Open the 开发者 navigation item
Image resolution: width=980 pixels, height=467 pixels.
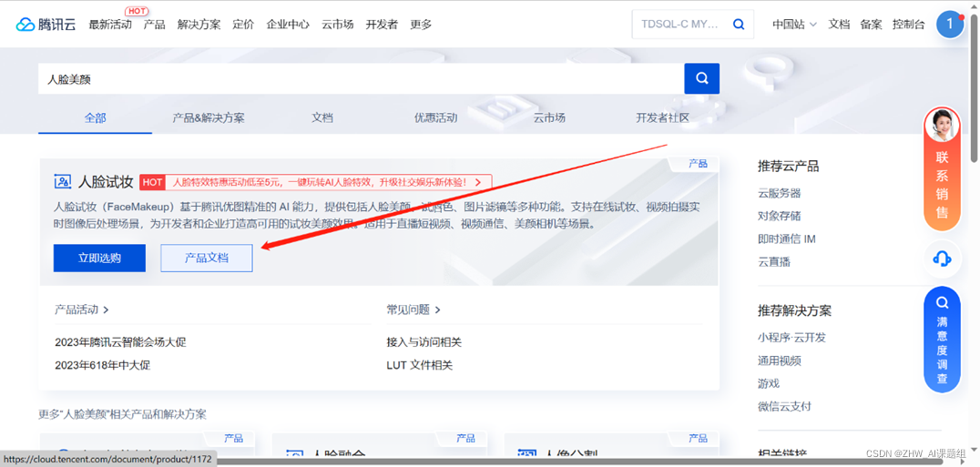click(382, 25)
